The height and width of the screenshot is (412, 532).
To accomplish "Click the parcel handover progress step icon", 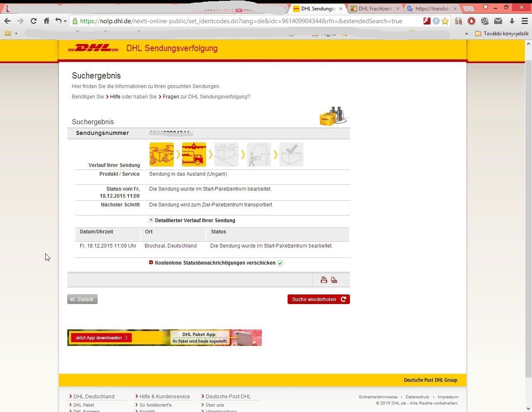I will tap(162, 154).
